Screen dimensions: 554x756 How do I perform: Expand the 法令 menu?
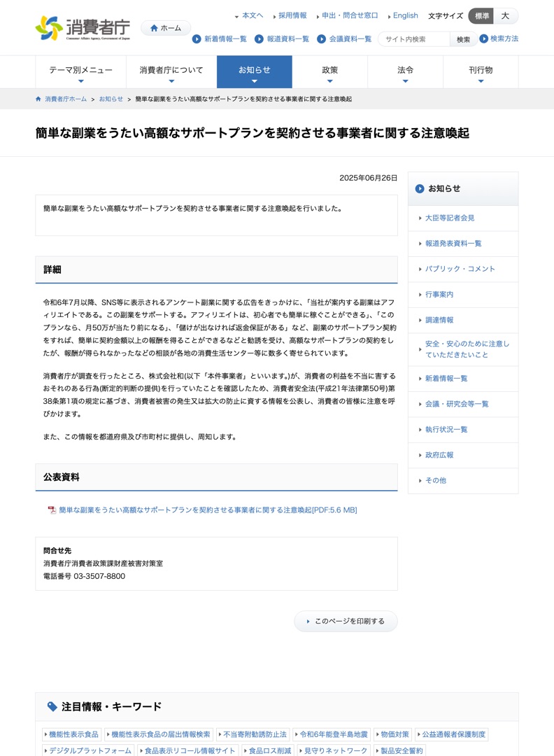click(x=405, y=72)
